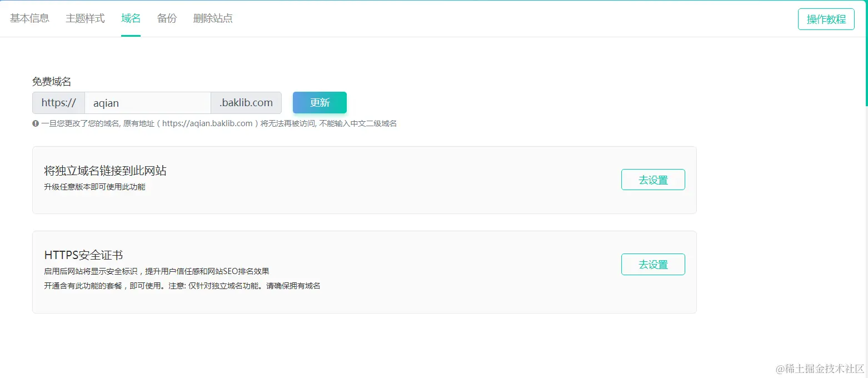The width and height of the screenshot is (868, 378).
Task: Click the 启用后网站将显示安全标识 description line
Action: click(x=157, y=271)
